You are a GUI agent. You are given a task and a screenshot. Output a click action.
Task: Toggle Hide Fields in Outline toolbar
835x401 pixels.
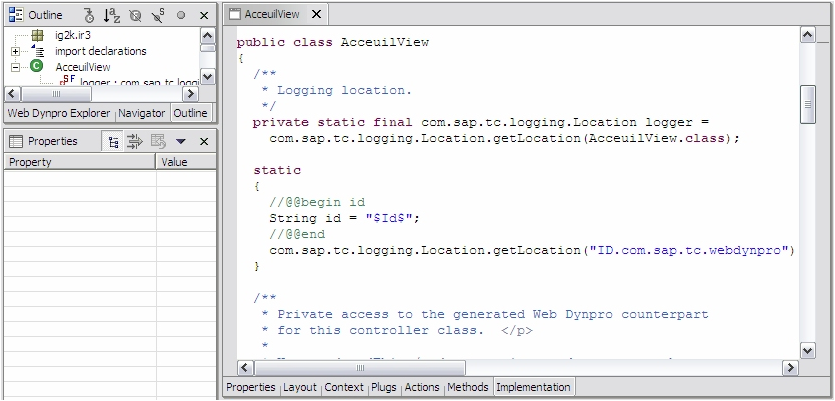pos(135,15)
